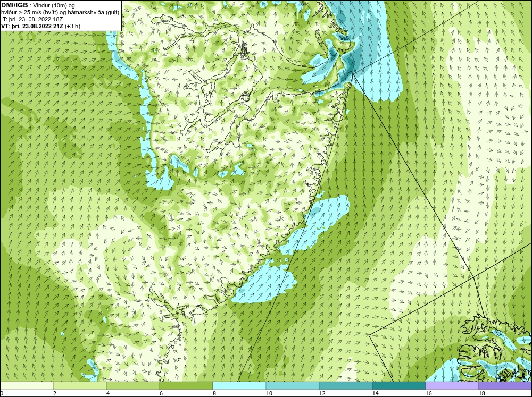Click the 0–2 m/s legend color swatch
The image size is (532, 397).
point(27,386)
